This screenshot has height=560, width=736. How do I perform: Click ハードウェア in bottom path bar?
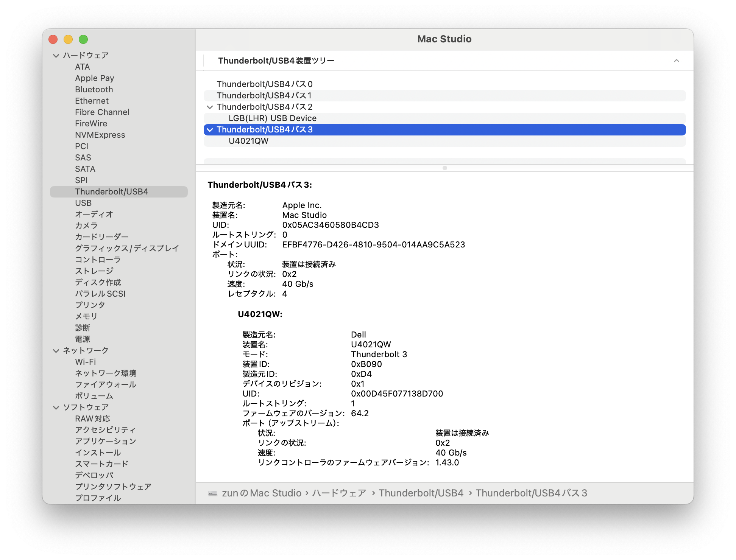[x=339, y=493]
